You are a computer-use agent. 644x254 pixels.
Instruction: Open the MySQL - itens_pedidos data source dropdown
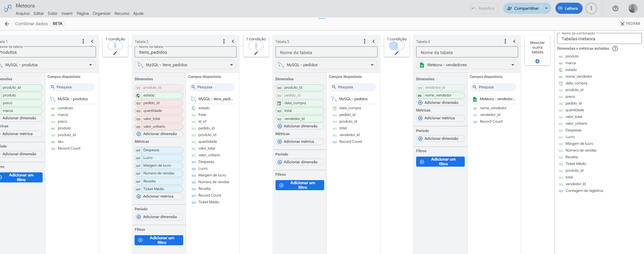point(186,65)
